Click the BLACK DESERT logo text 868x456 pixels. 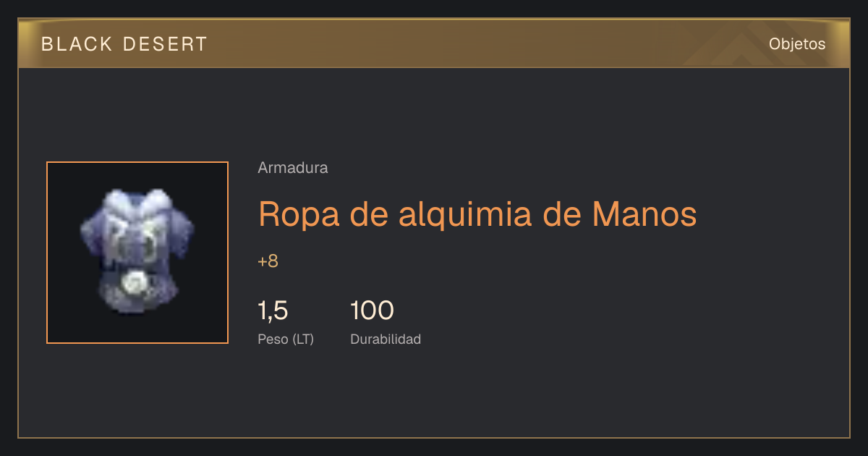point(124,44)
